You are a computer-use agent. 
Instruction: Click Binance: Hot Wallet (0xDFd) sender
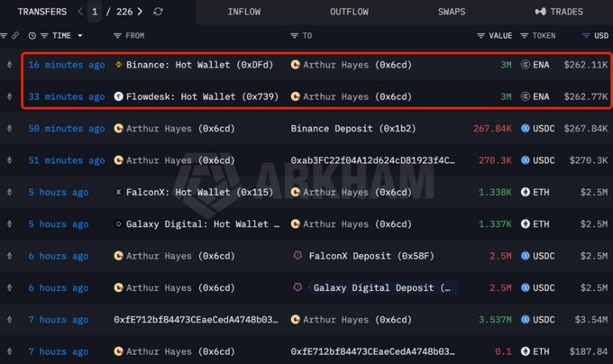point(199,65)
